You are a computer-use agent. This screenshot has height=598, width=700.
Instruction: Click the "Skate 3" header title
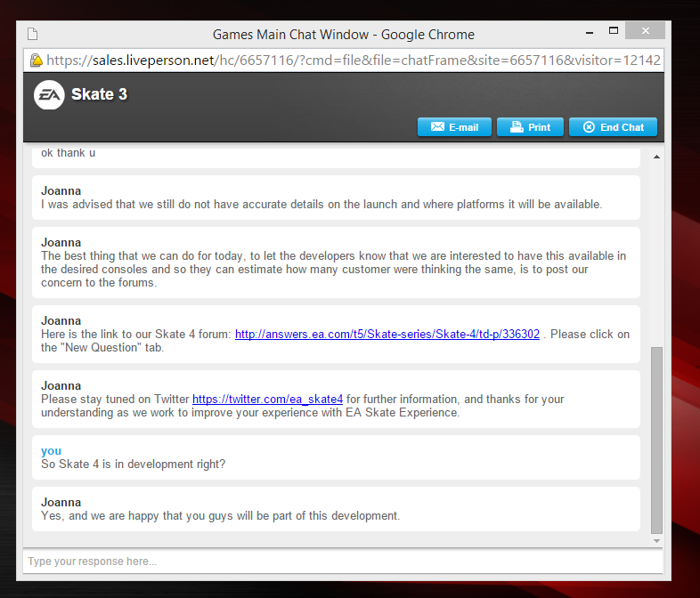coord(99,94)
